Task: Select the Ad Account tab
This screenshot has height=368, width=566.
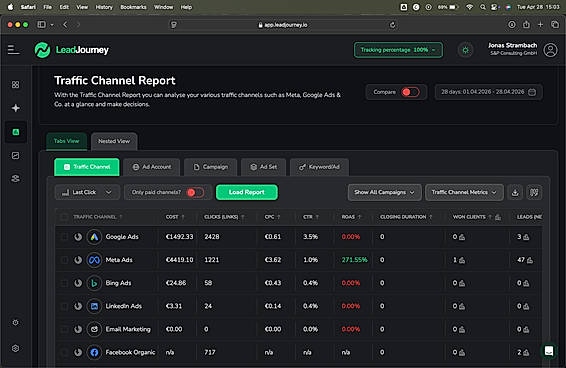Action: coord(152,167)
